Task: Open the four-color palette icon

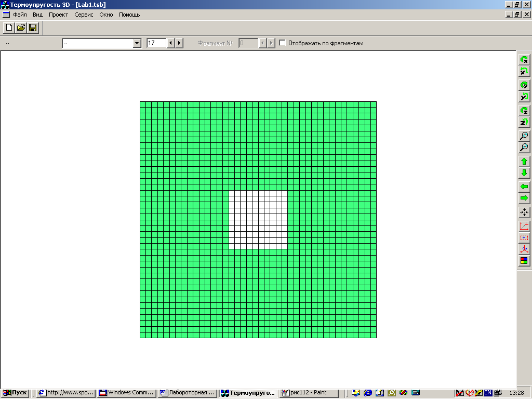Action: tap(524, 261)
